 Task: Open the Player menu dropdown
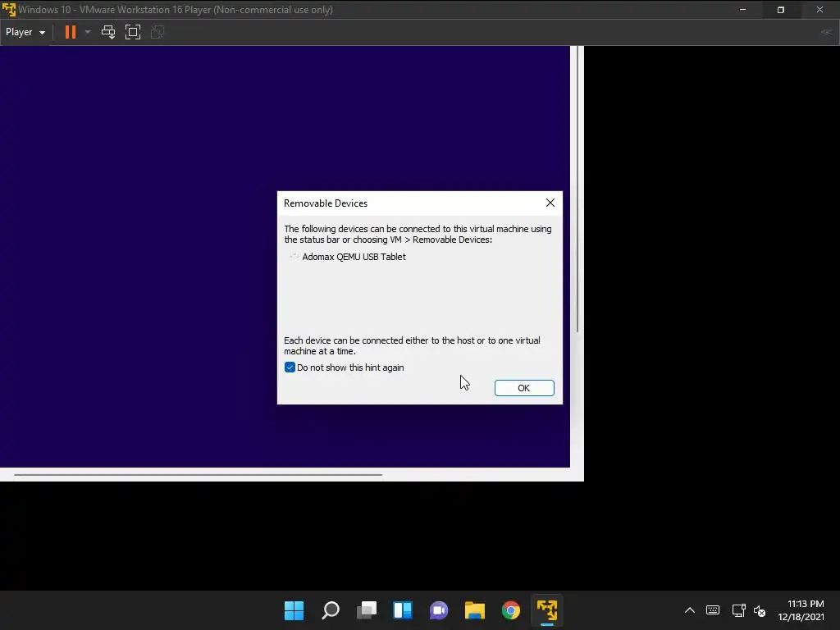(25, 32)
